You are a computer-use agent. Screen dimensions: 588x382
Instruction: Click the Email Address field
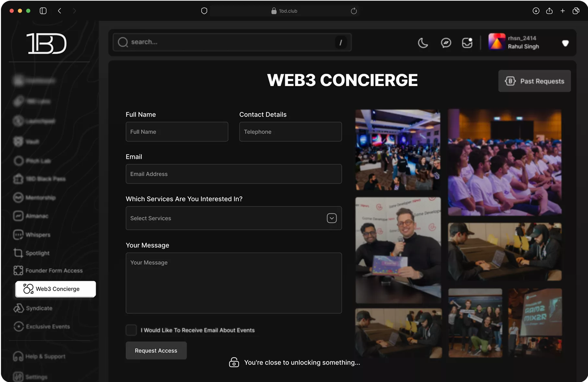(x=234, y=174)
